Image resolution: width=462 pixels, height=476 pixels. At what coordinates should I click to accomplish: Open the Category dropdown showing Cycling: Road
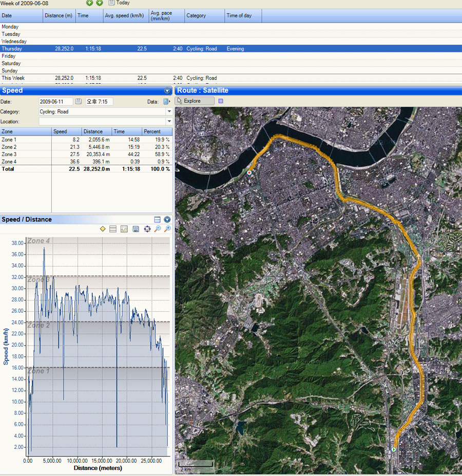pos(169,111)
